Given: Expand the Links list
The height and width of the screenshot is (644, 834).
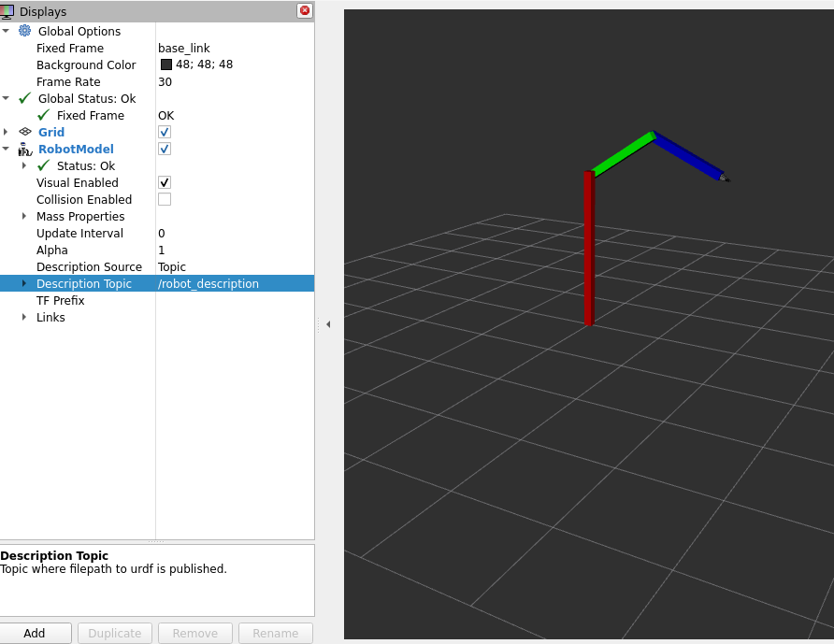Looking at the screenshot, I should pyautogui.click(x=24, y=318).
